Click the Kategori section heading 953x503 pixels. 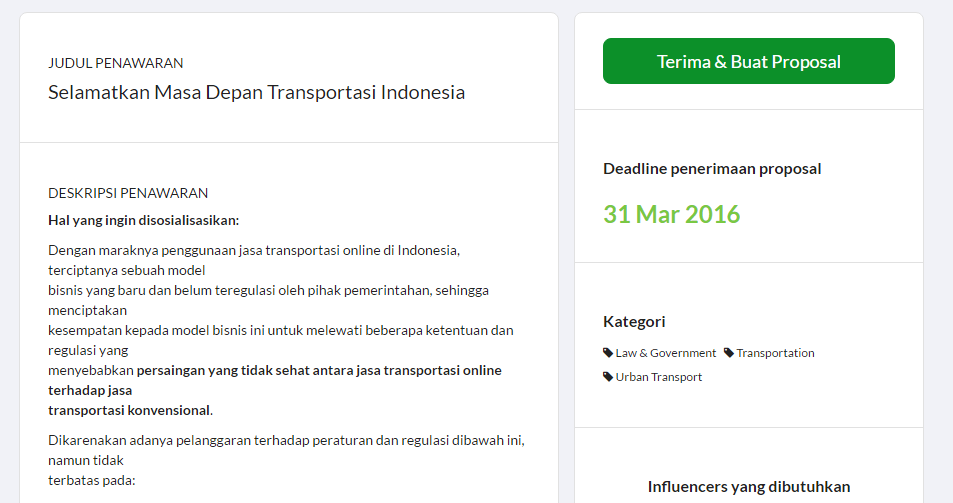pyautogui.click(x=634, y=321)
